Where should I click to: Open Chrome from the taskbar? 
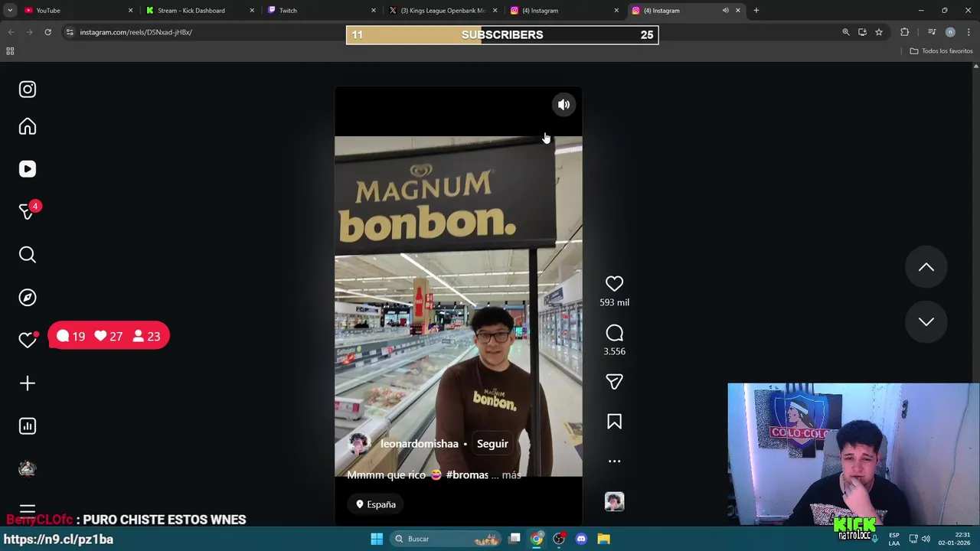(537, 539)
